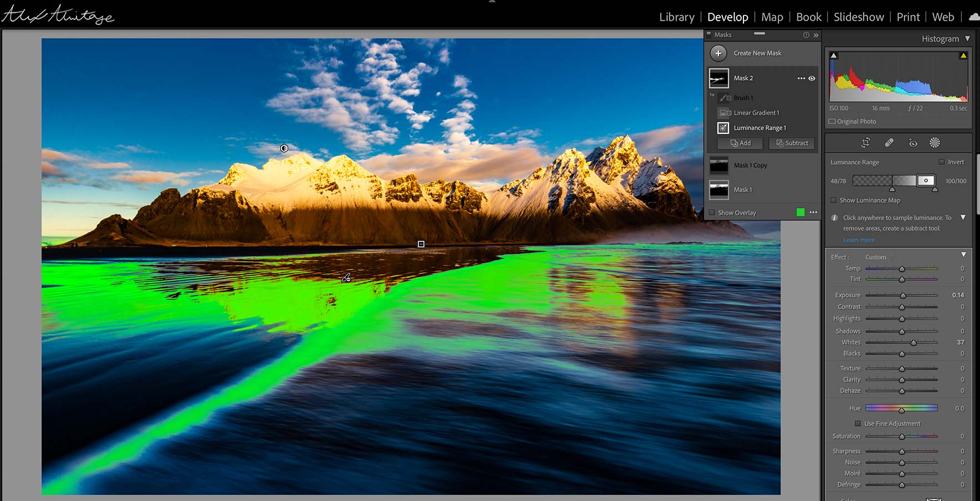Expand the Mask 2 component tree arrow
Screen dimensions: 980x501
coord(712,95)
